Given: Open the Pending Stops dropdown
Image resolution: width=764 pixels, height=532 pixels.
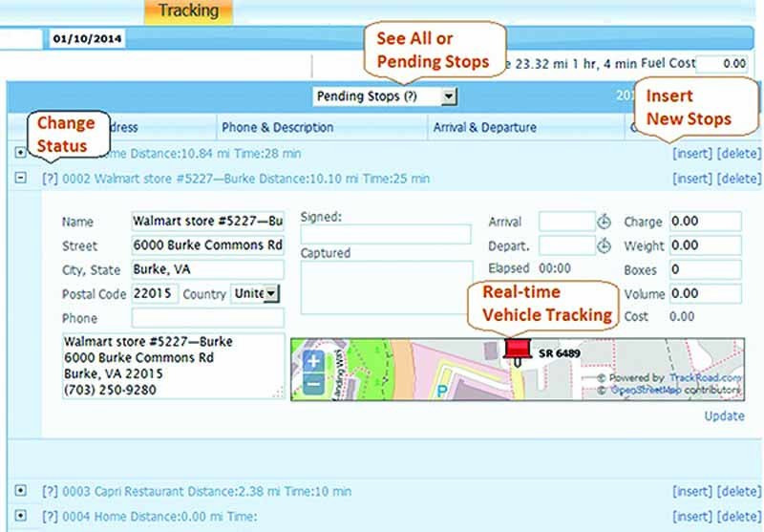Looking at the screenshot, I should click(385, 96).
